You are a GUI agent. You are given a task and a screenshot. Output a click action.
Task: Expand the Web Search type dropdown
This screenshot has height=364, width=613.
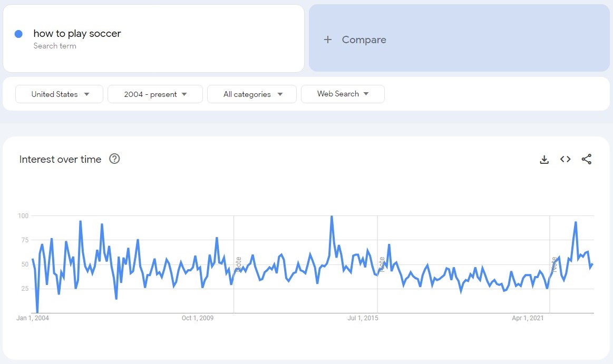343,94
